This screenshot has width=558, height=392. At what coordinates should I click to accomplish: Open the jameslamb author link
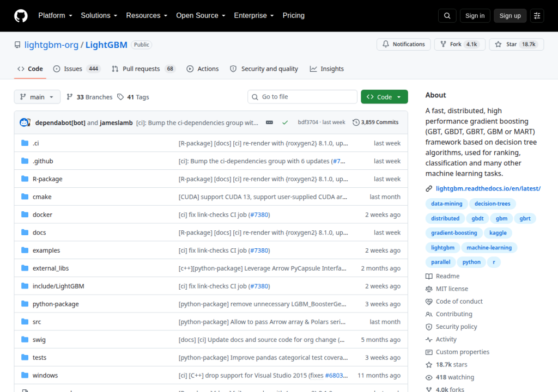[116, 122]
